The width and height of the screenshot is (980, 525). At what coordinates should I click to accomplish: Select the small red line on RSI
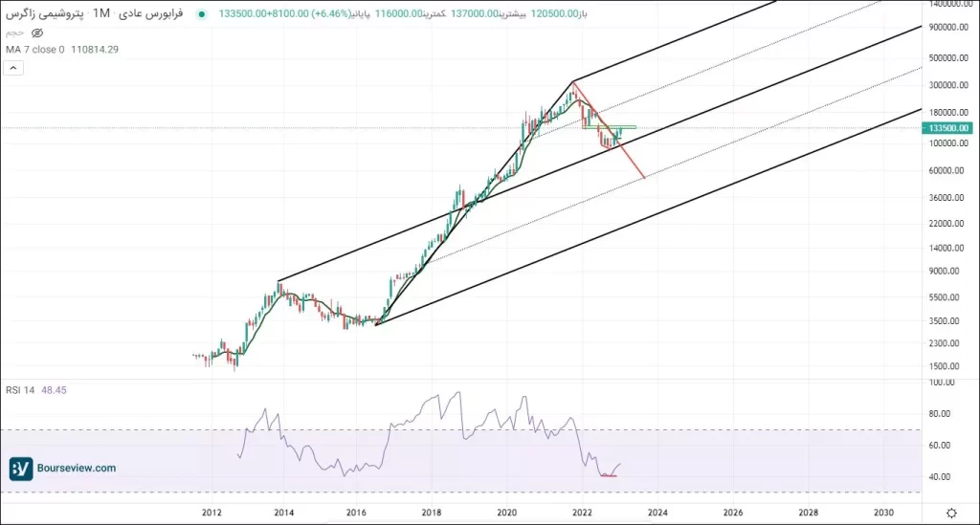[608, 476]
